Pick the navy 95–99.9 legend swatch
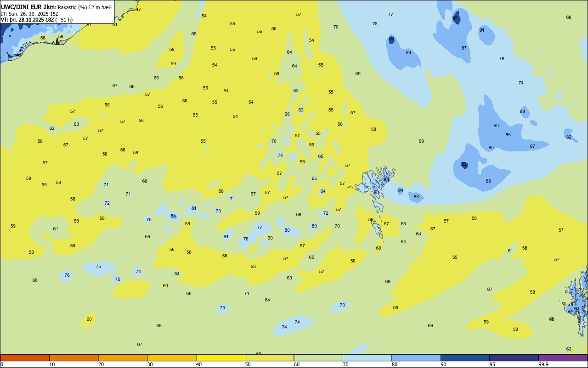The image size is (588, 368). [x=514, y=357]
